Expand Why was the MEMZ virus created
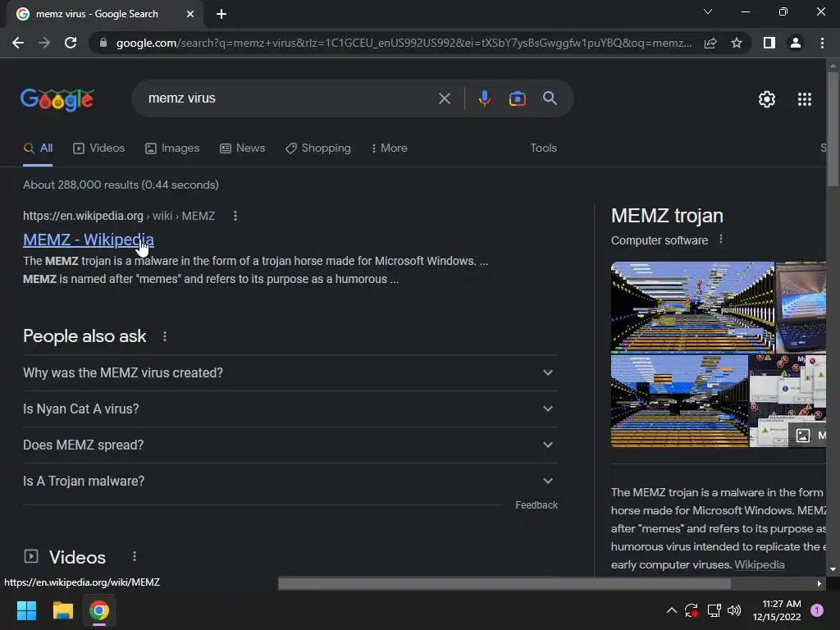The height and width of the screenshot is (630, 840). click(x=290, y=373)
